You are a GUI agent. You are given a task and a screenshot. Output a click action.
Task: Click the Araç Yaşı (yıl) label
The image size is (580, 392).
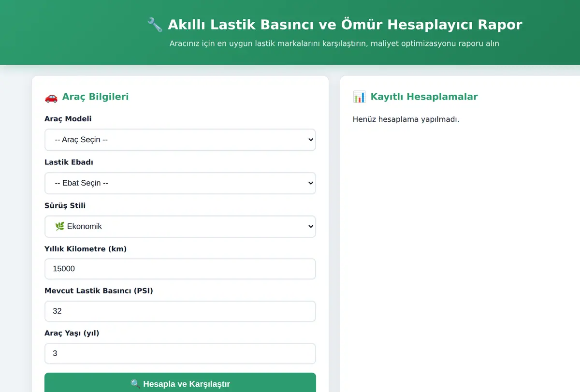click(x=72, y=333)
